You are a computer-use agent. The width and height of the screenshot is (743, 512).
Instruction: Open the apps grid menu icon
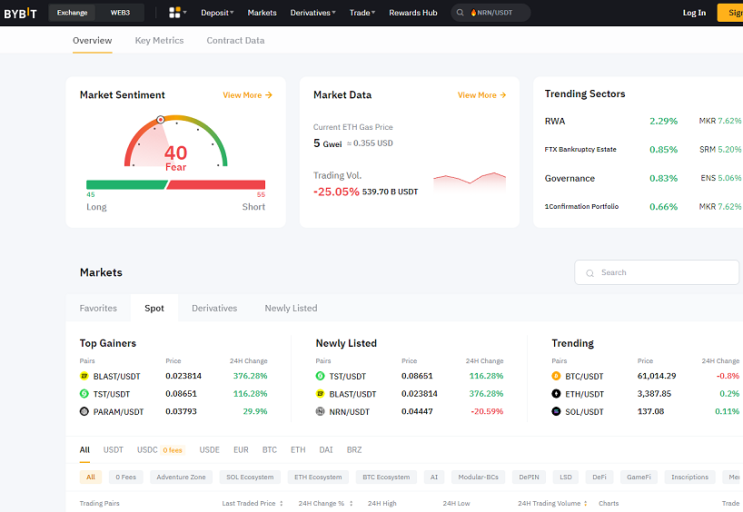175,12
